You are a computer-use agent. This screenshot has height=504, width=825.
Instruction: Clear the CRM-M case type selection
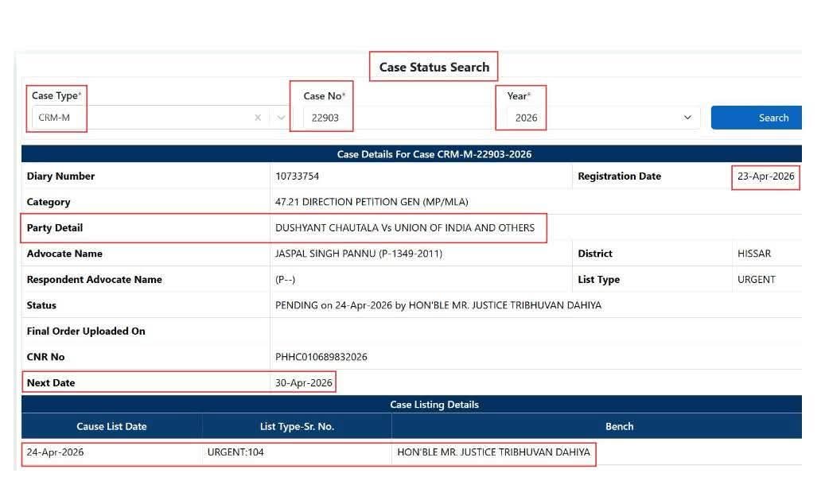(258, 118)
